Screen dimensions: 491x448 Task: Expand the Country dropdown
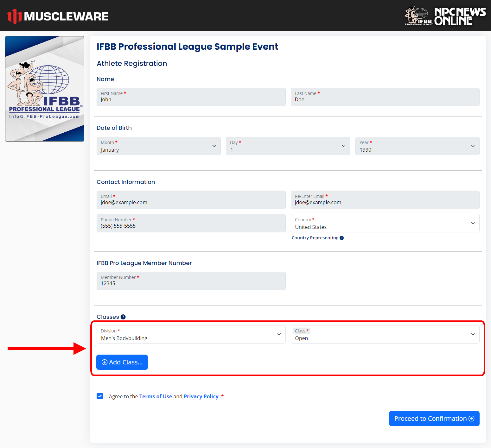385,223
